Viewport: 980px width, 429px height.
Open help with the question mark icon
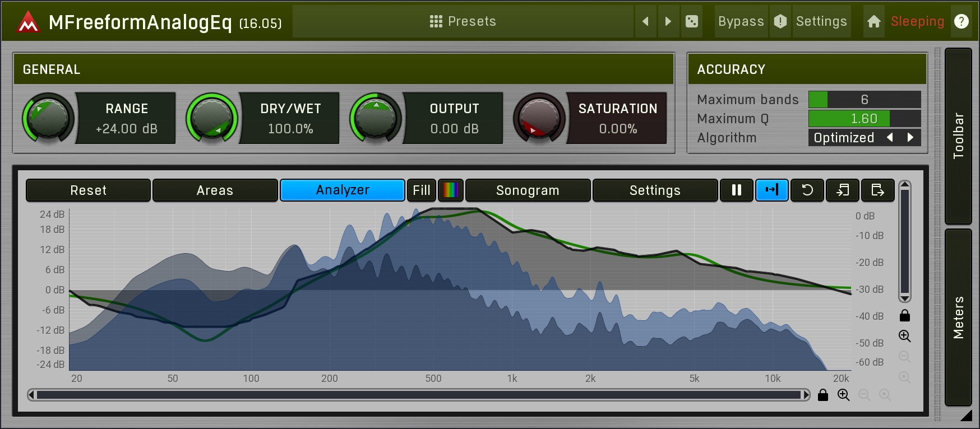click(x=961, y=21)
